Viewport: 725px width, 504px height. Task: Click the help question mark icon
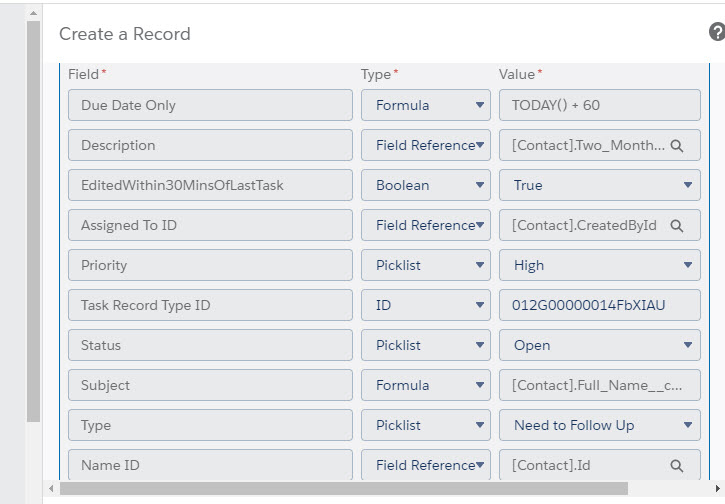click(x=716, y=33)
